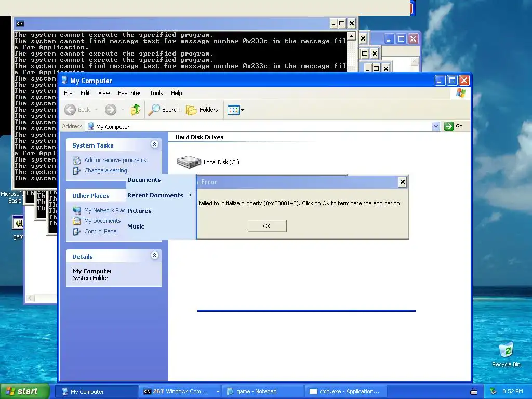Open the Forward history dropdown arrow
Screen dimensions: 532x399
pos(123,110)
